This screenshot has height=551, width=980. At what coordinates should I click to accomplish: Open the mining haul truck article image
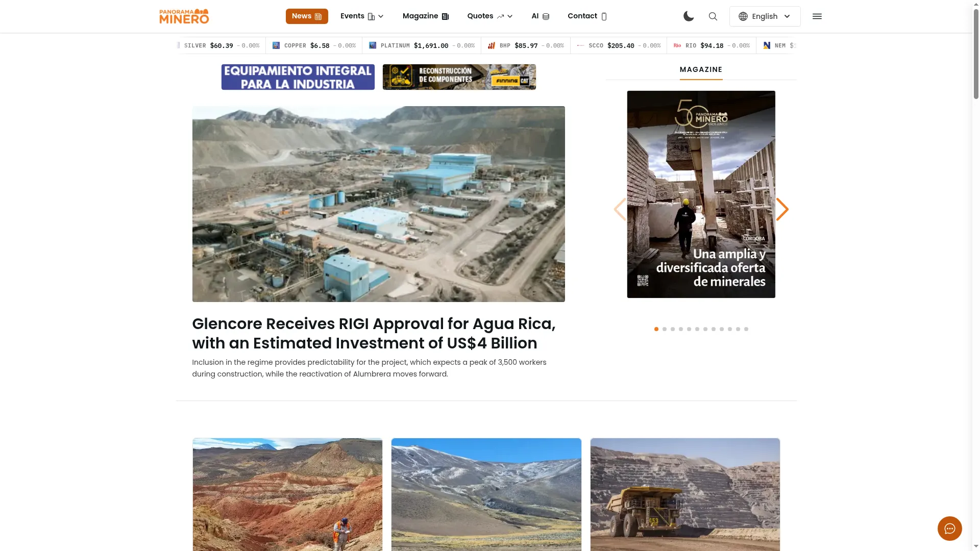pyautogui.click(x=685, y=494)
